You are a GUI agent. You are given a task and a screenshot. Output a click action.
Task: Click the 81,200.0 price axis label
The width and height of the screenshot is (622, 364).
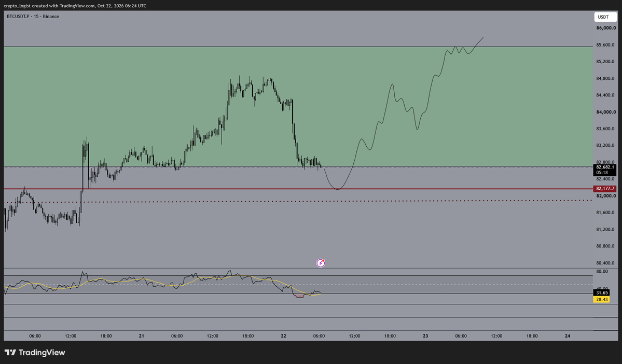point(606,230)
